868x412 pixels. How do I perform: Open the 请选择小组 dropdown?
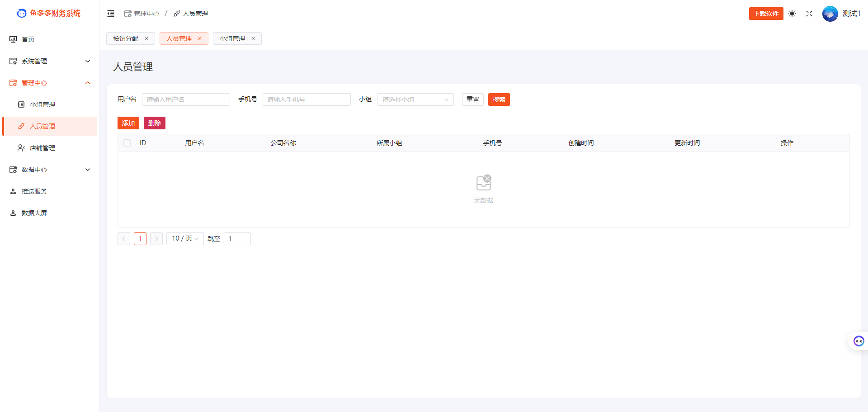pos(415,99)
